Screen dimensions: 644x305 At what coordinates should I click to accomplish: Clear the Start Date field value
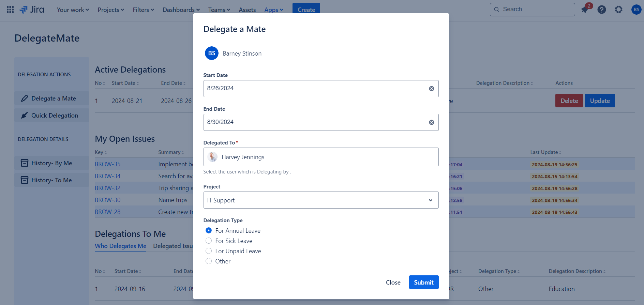coord(431,89)
